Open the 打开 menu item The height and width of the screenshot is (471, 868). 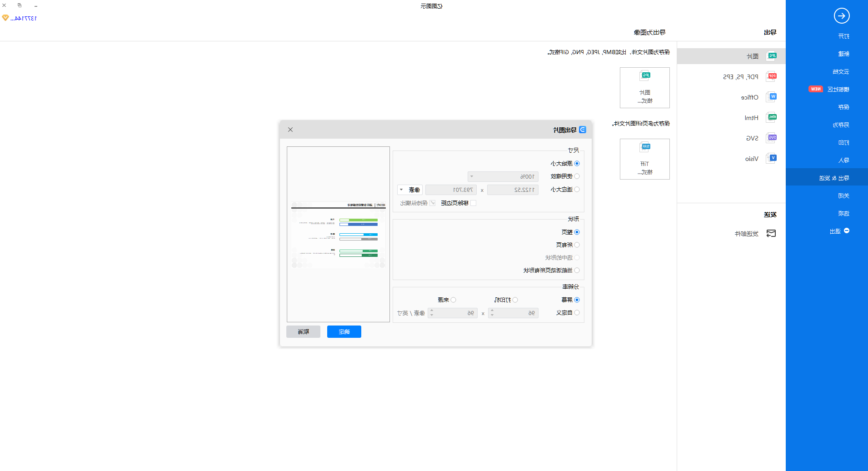pos(844,36)
